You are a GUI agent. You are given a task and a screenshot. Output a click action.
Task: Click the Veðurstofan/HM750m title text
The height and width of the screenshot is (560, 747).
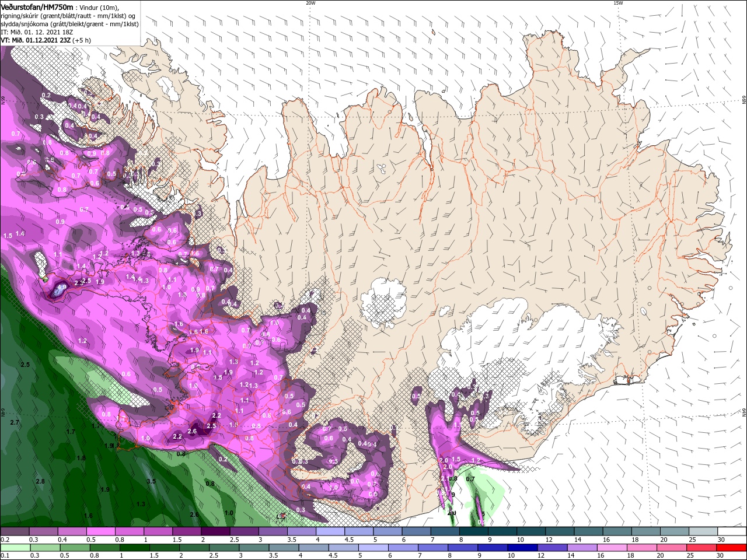click(x=38, y=6)
